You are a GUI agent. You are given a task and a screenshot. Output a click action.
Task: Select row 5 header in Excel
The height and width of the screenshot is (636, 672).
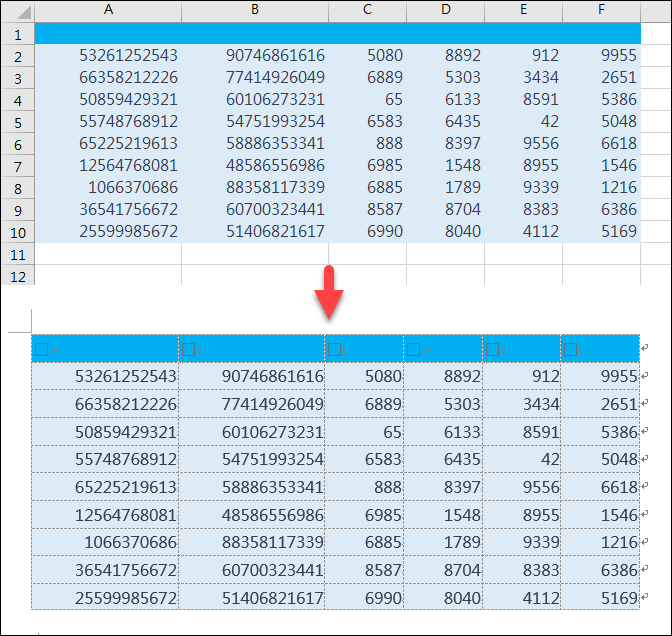(18, 122)
